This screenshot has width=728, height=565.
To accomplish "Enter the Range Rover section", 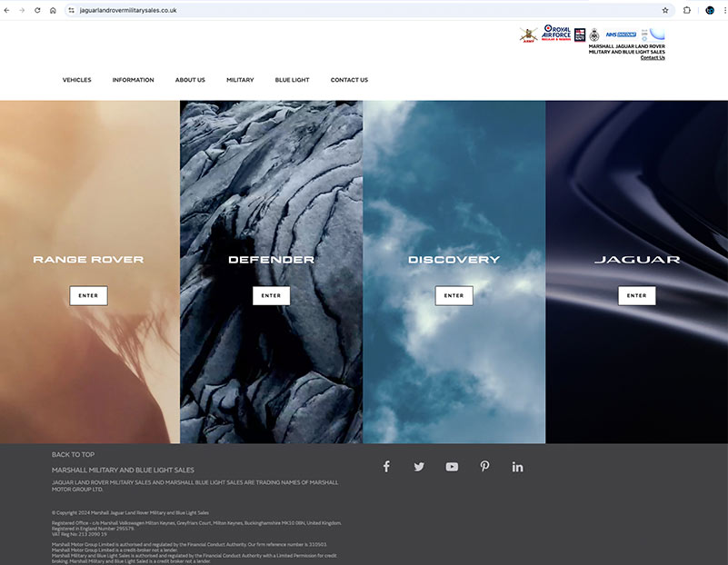I will click(88, 295).
